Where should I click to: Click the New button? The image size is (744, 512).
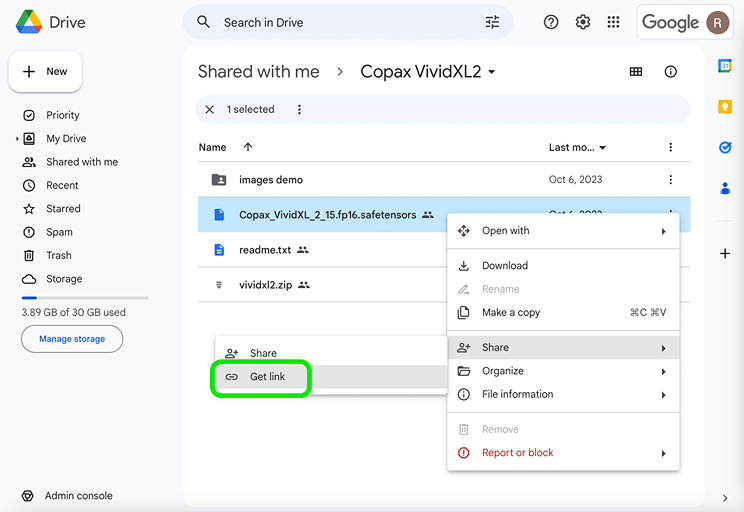(x=46, y=72)
